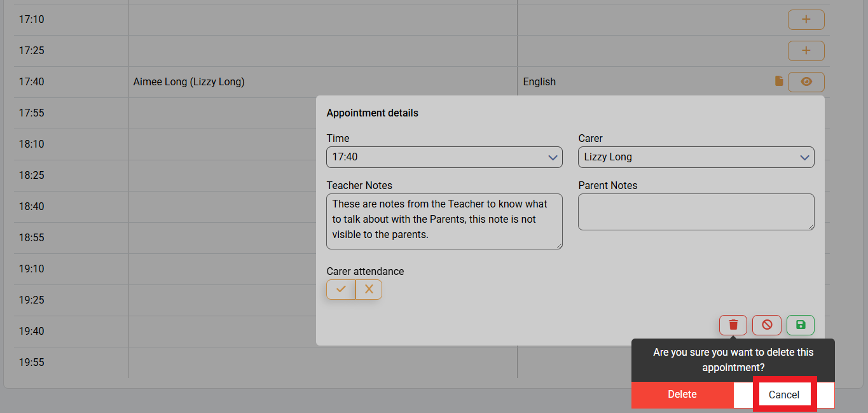Click the chevron arrow in the Time field
868x413 pixels.
point(552,157)
